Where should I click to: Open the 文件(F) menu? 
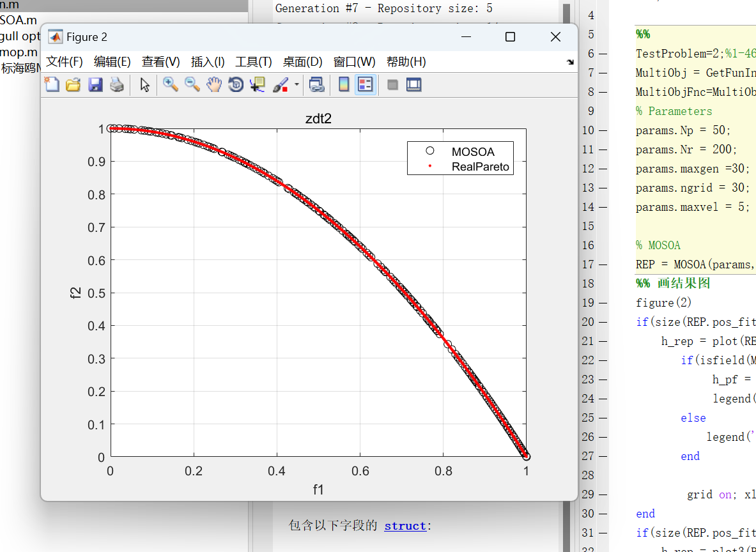[65, 62]
